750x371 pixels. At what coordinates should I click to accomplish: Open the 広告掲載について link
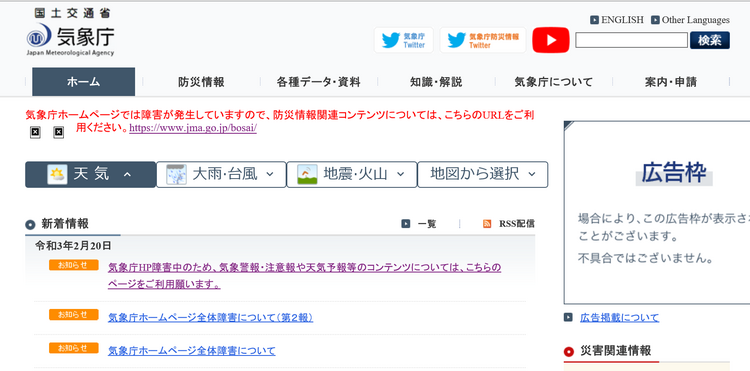(619, 317)
